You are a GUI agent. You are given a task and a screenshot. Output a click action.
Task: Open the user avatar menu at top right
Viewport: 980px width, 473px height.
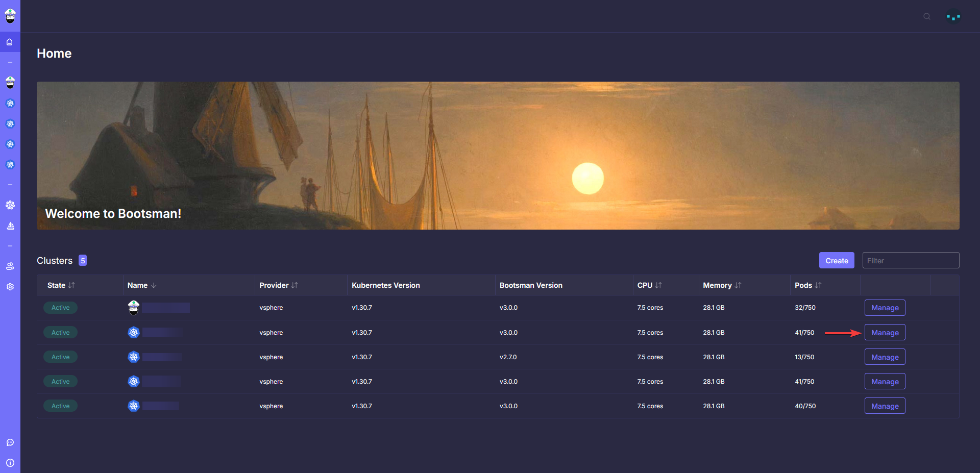pyautogui.click(x=953, y=16)
